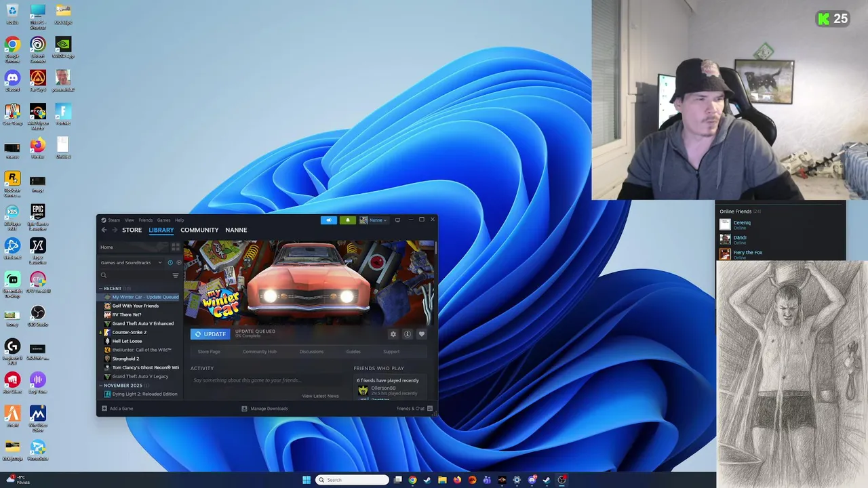Click the recent activity clock filter icon
Viewport: 868px width, 488px height.
(170, 262)
